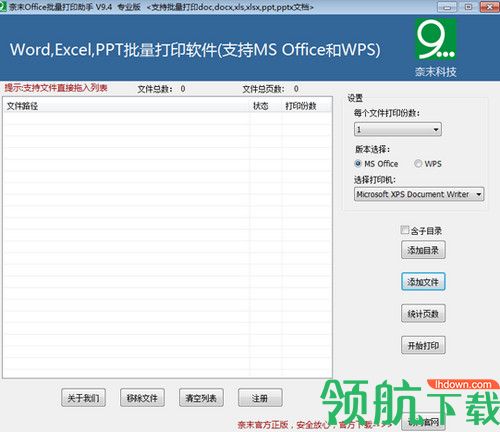Enable the 含子目录 checkbox

405,230
